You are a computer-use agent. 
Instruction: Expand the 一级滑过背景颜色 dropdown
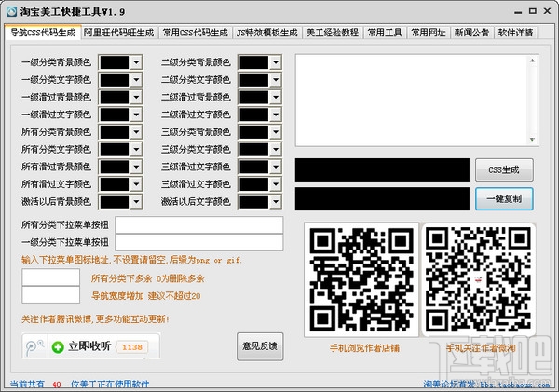point(136,97)
